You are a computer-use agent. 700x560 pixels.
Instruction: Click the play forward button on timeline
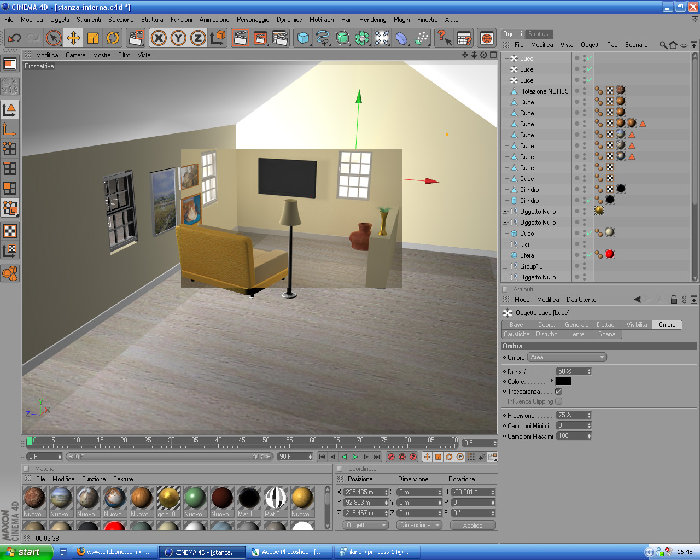[355, 456]
